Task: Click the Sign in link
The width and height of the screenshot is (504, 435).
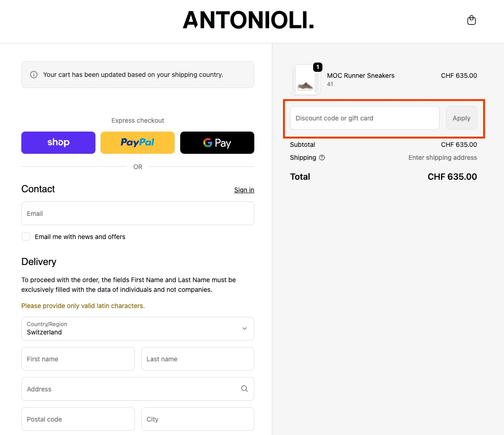Action: click(x=244, y=190)
